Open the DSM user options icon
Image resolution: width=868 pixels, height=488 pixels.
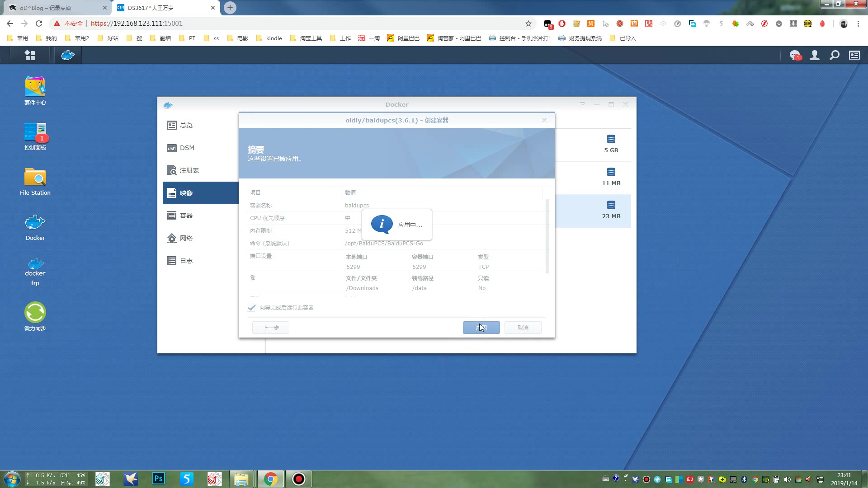pyautogui.click(x=815, y=55)
